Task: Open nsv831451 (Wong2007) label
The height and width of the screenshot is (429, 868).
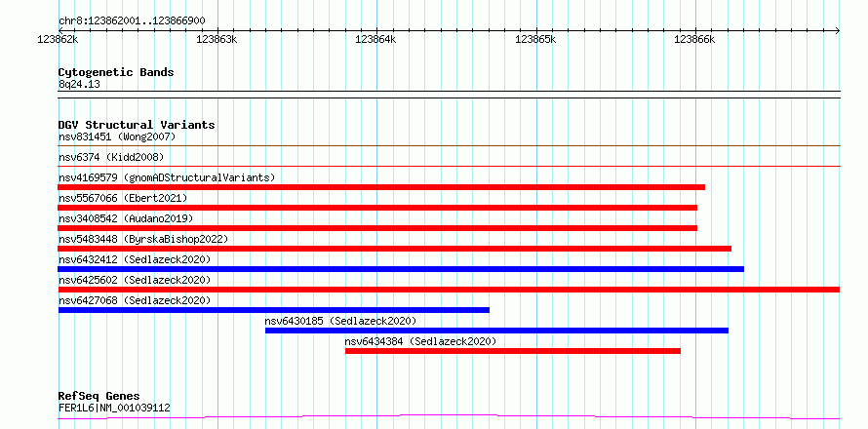Action: [x=117, y=136]
